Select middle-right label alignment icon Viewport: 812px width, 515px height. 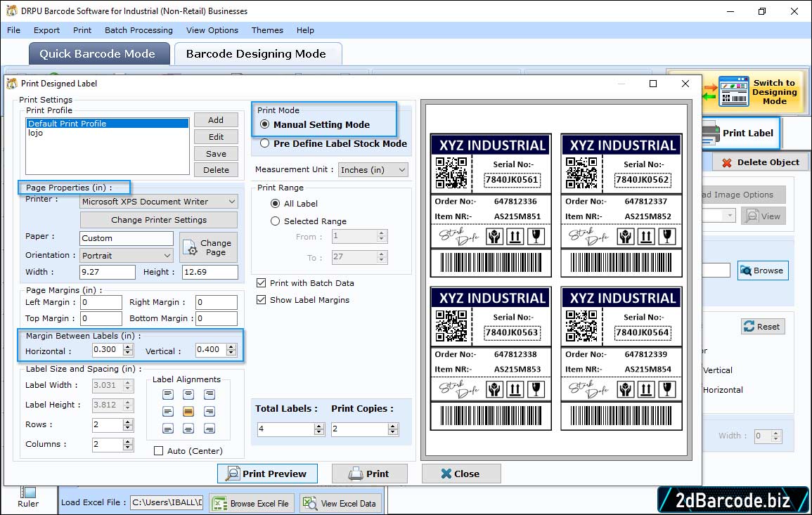pos(210,412)
